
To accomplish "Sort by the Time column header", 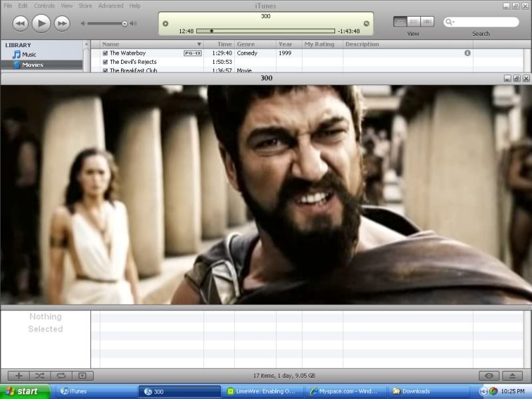I will [x=219, y=45].
